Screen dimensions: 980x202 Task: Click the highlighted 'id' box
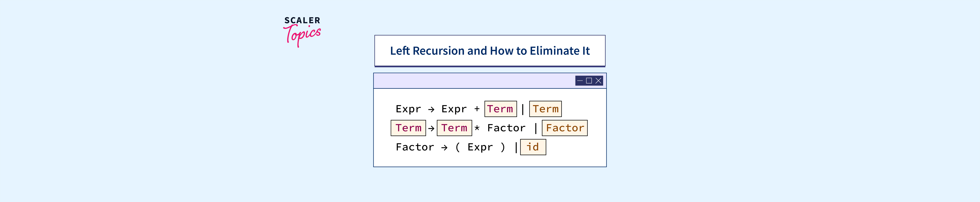pyautogui.click(x=533, y=147)
